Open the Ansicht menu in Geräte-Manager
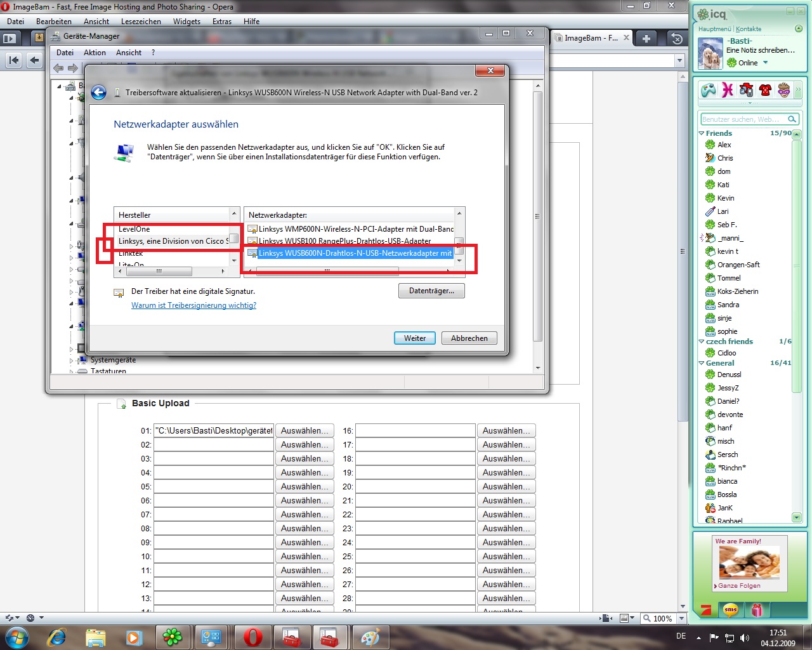 [x=129, y=53]
